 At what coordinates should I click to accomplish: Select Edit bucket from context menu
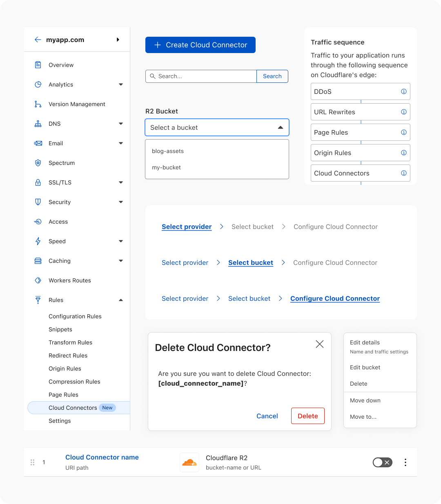pos(365,367)
